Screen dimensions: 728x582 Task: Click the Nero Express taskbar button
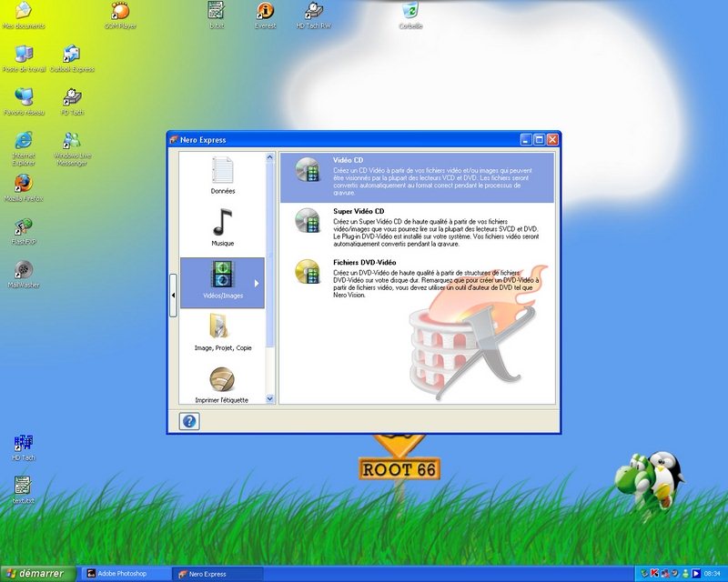(x=217, y=574)
